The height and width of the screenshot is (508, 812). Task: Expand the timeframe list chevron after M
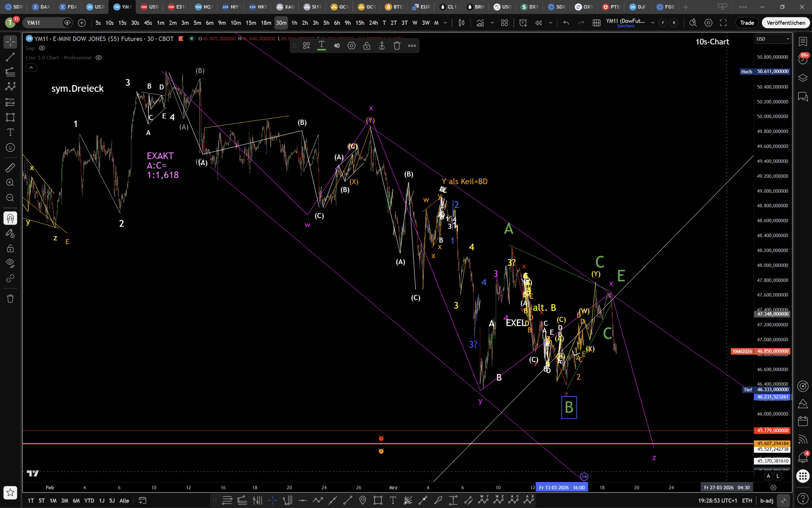pos(445,23)
